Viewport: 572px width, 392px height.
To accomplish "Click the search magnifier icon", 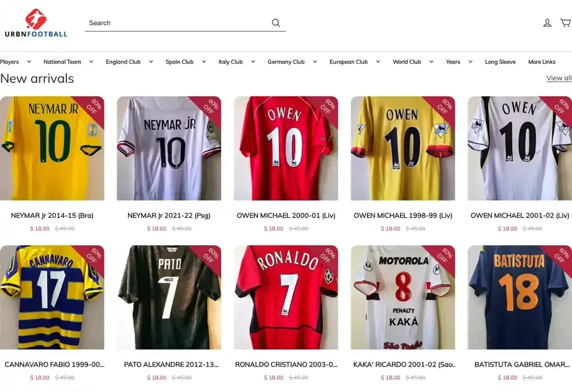I will click(276, 23).
